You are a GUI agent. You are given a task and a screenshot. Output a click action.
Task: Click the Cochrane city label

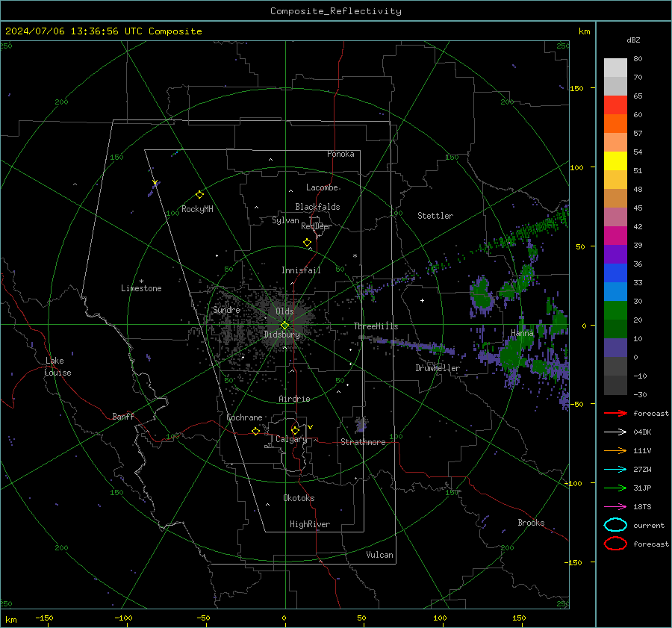[244, 417]
